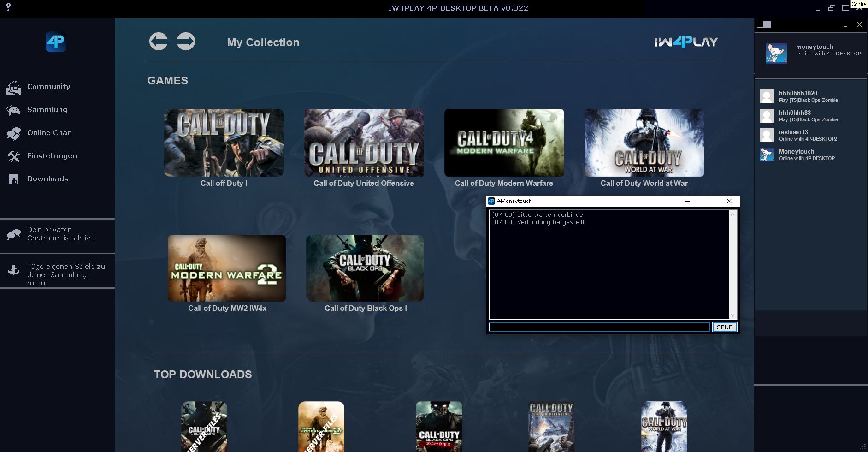The height and width of the screenshot is (452, 868).
Task: Click 'Call of Duty United Offensive' label
Action: pos(364,183)
